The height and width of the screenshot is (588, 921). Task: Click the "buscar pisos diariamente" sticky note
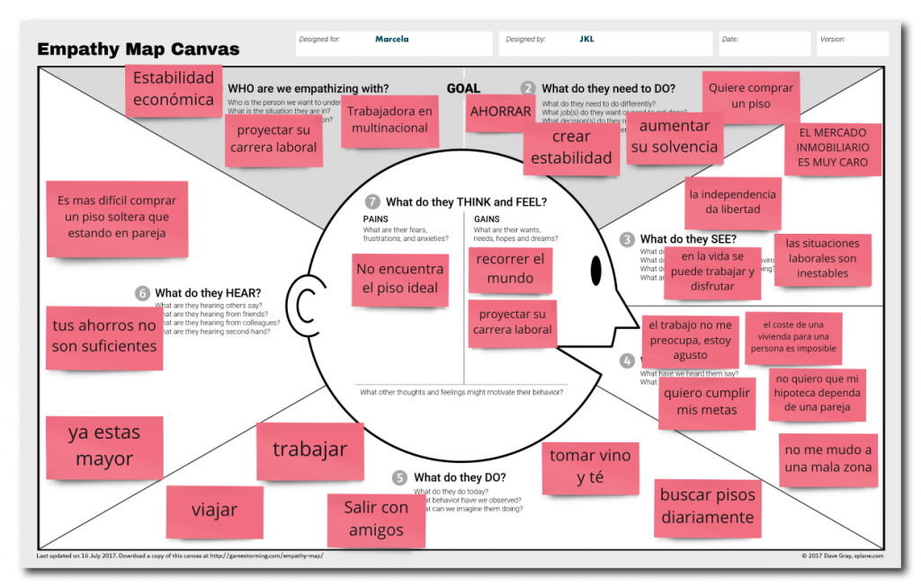click(707, 506)
